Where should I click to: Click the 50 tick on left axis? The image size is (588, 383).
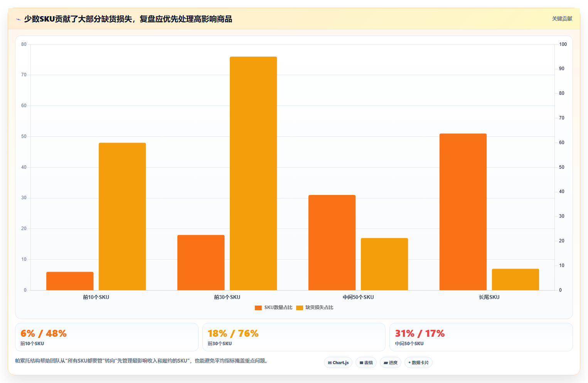pyautogui.click(x=24, y=136)
